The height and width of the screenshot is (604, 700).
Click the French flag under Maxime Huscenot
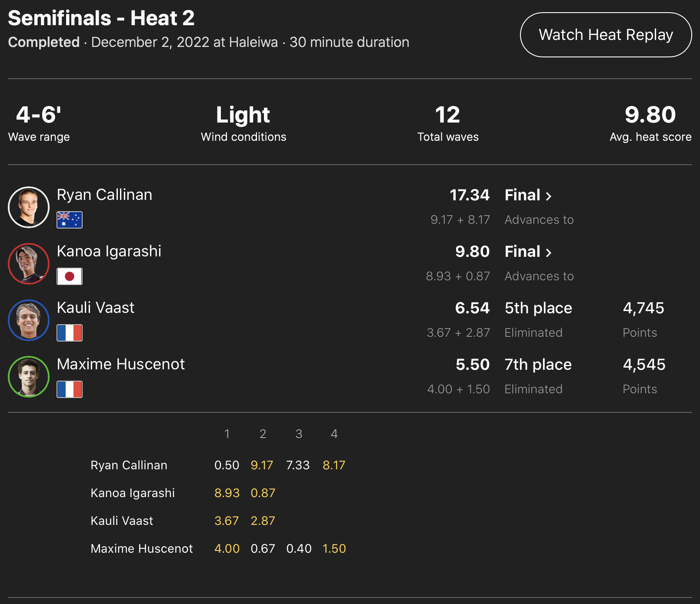(x=70, y=389)
